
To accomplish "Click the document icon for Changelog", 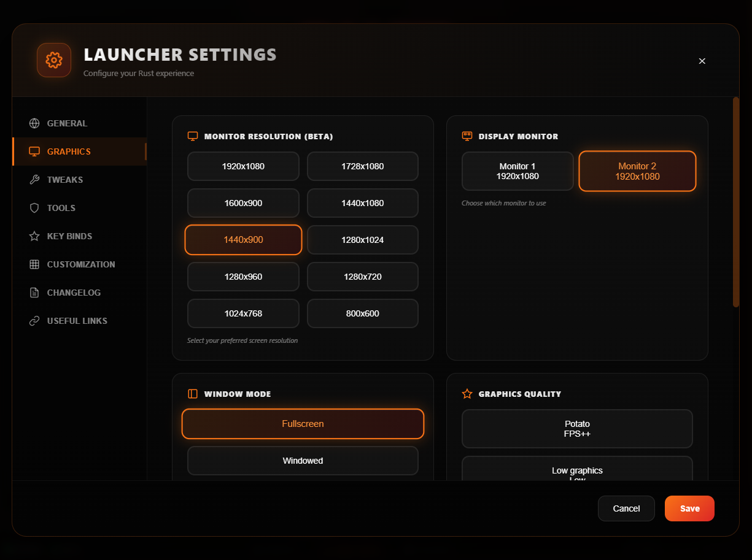I will [x=34, y=293].
